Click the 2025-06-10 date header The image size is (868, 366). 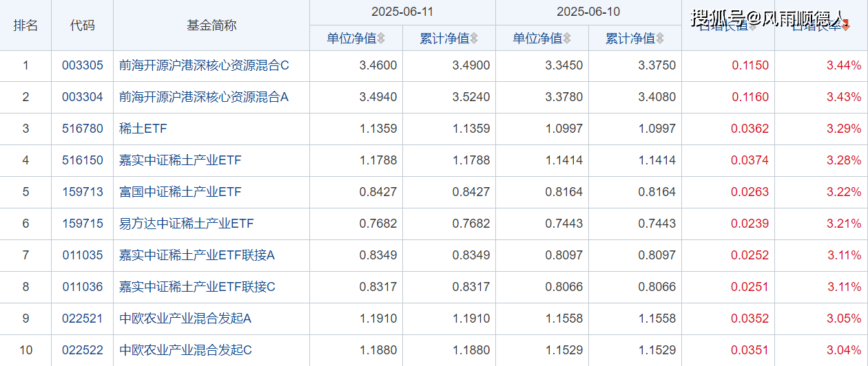589,12
